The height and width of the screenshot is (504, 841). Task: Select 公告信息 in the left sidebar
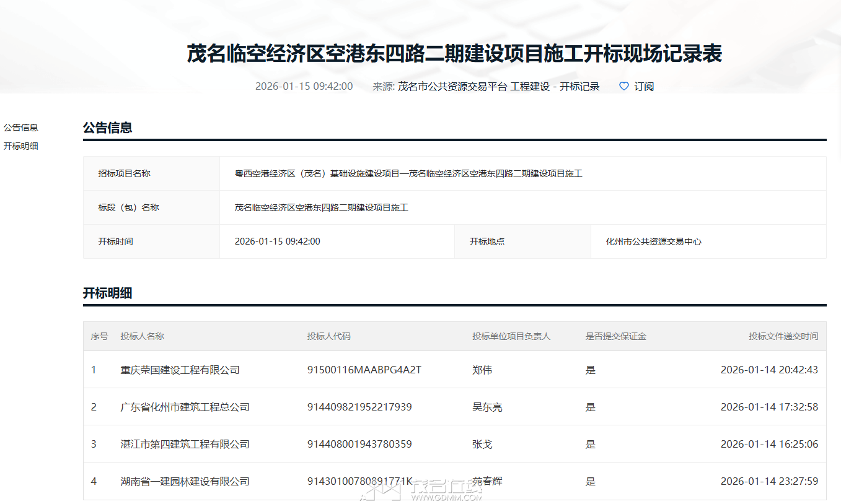pyautogui.click(x=20, y=128)
